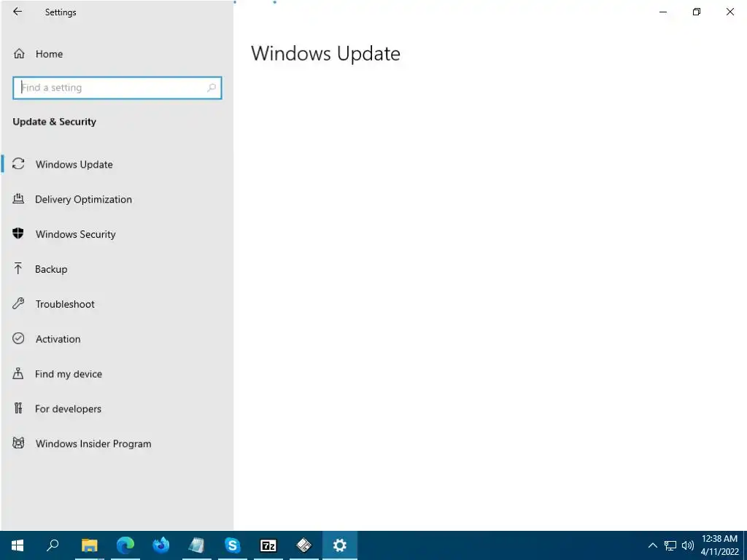Close the Settings window
The width and height of the screenshot is (747, 560).
[x=729, y=12]
